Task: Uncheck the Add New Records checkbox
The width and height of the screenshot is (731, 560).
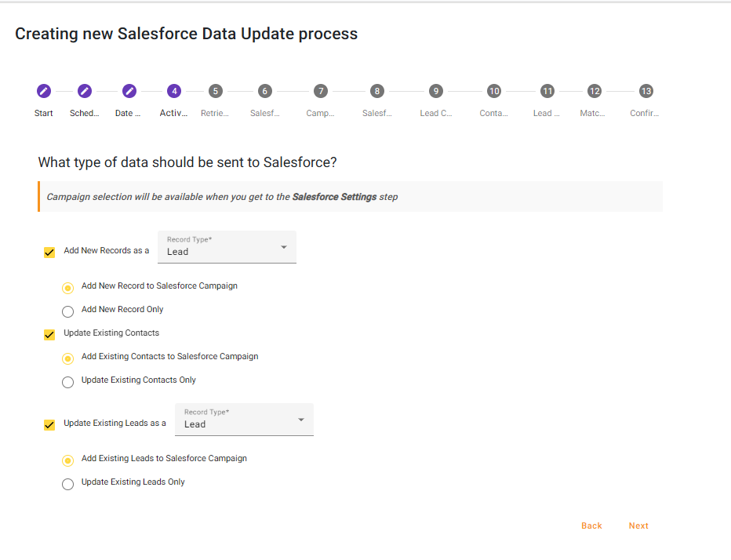Action: coord(49,253)
